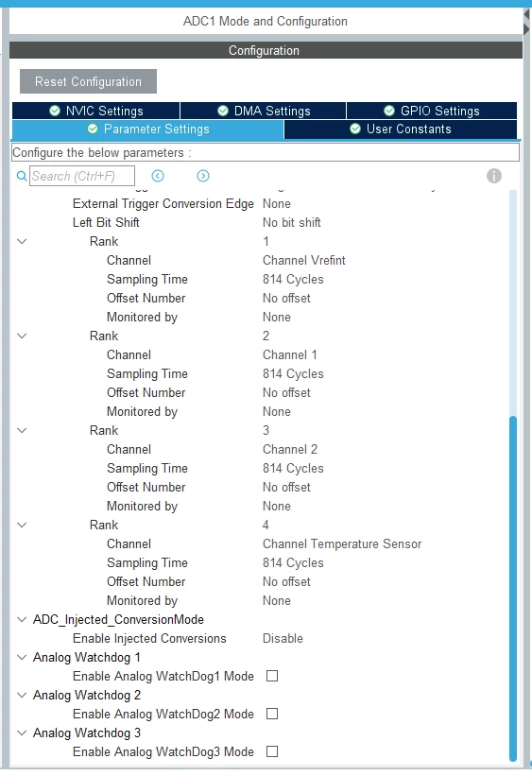This screenshot has width=532, height=776.
Task: Open the parameter info icon
Action: [493, 176]
